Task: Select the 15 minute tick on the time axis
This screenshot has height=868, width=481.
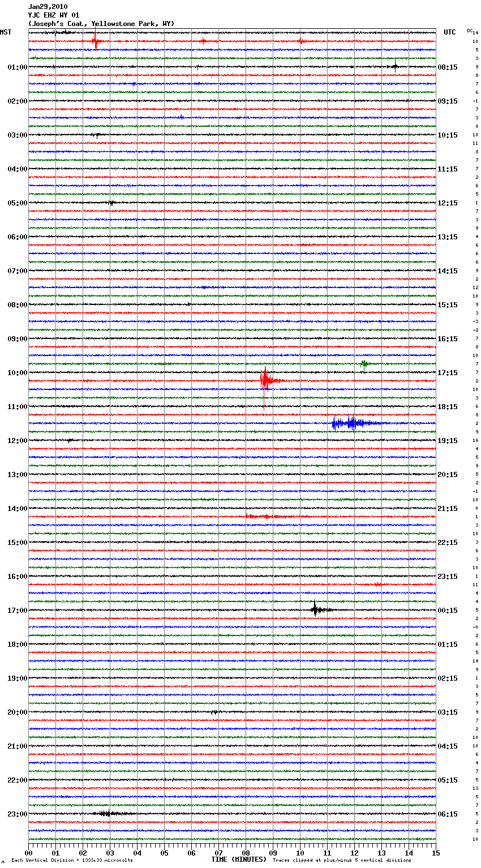Action: (436, 853)
